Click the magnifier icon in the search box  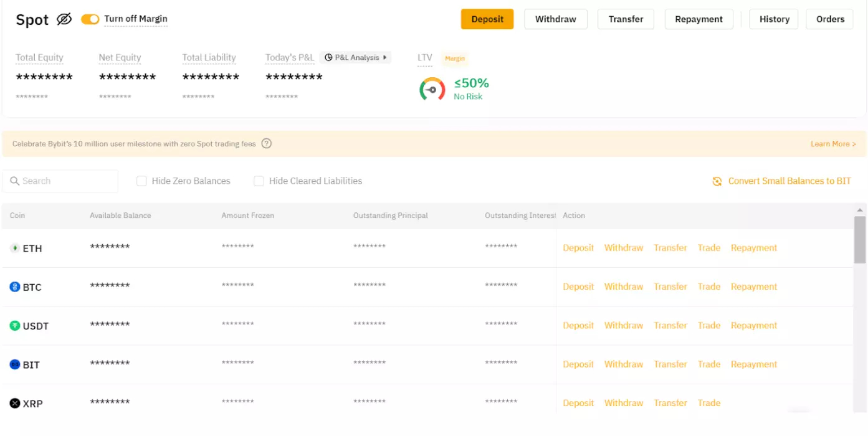tap(15, 181)
